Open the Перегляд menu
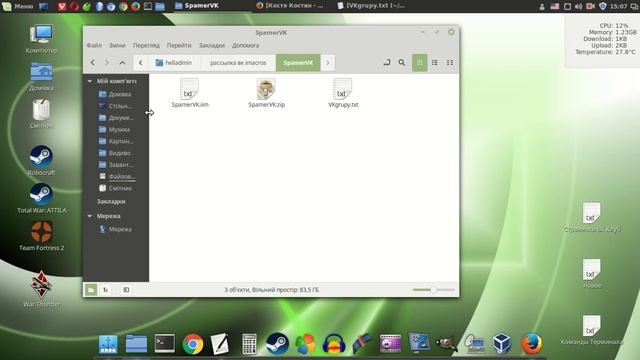 click(146, 45)
